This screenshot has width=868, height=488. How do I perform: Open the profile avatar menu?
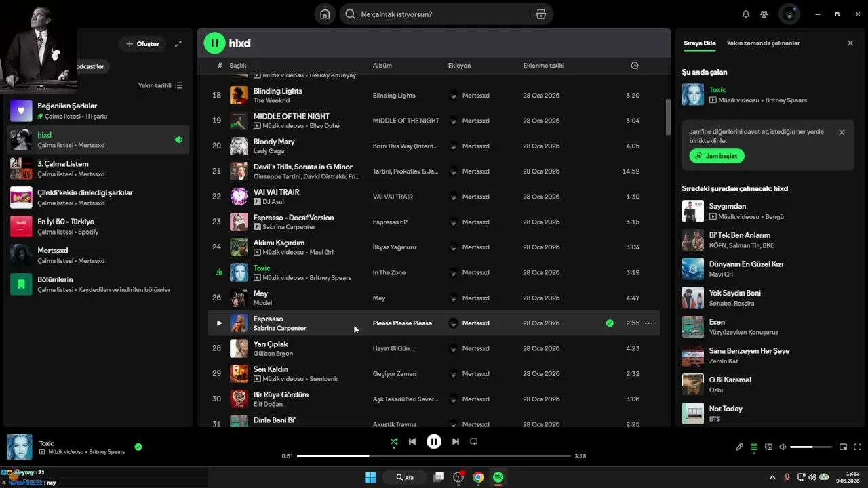click(x=789, y=14)
